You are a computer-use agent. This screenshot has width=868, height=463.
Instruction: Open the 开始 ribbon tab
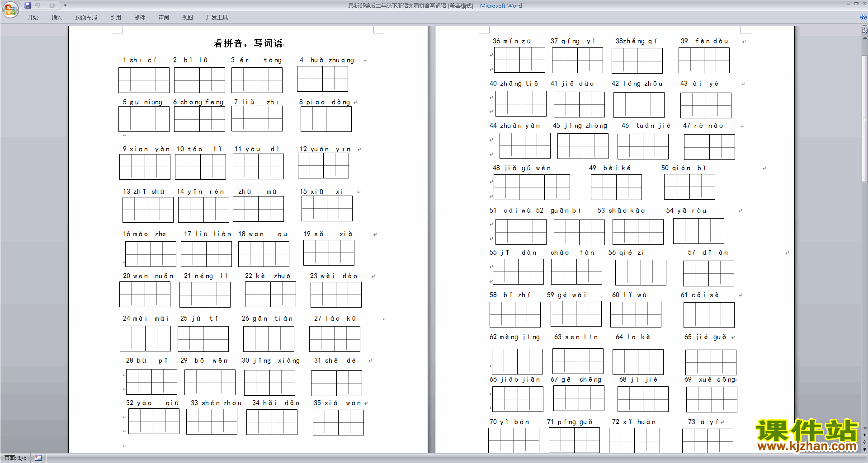pos(33,18)
